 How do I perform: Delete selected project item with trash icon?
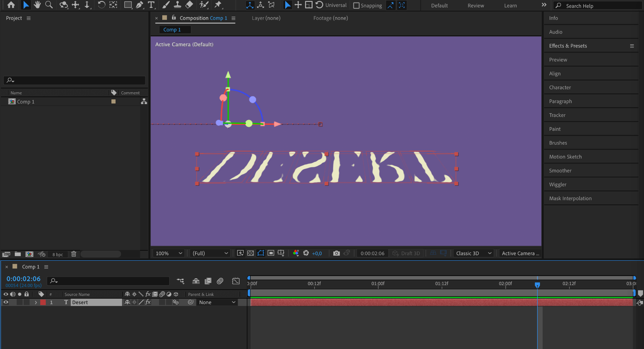(x=74, y=254)
